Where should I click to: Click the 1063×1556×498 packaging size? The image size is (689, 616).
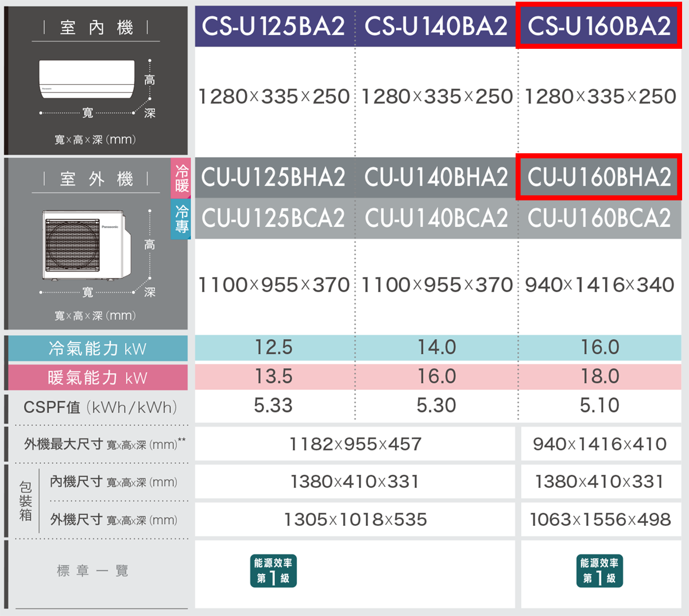coord(600,520)
